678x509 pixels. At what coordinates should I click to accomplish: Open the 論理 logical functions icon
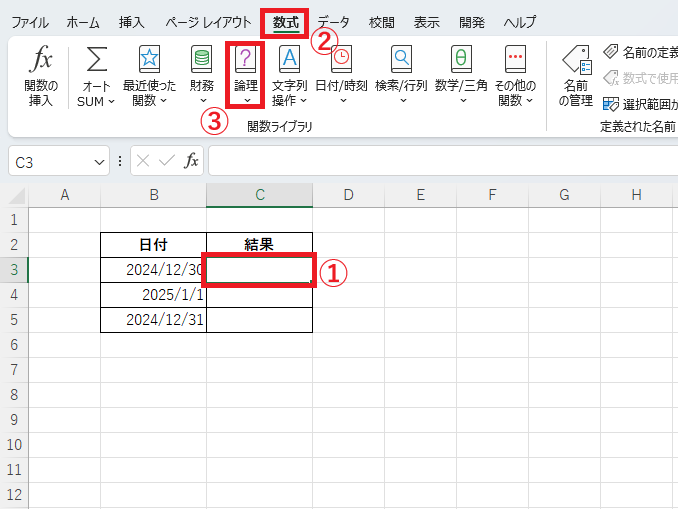[246, 59]
